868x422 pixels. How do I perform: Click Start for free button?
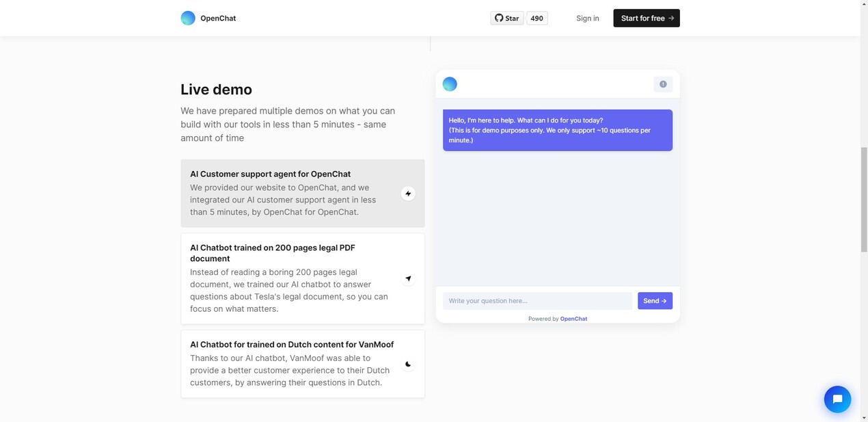pyautogui.click(x=647, y=18)
